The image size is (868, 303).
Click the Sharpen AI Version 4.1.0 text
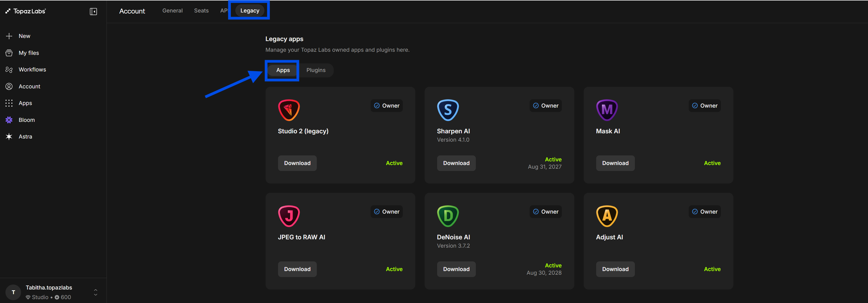tap(453, 140)
